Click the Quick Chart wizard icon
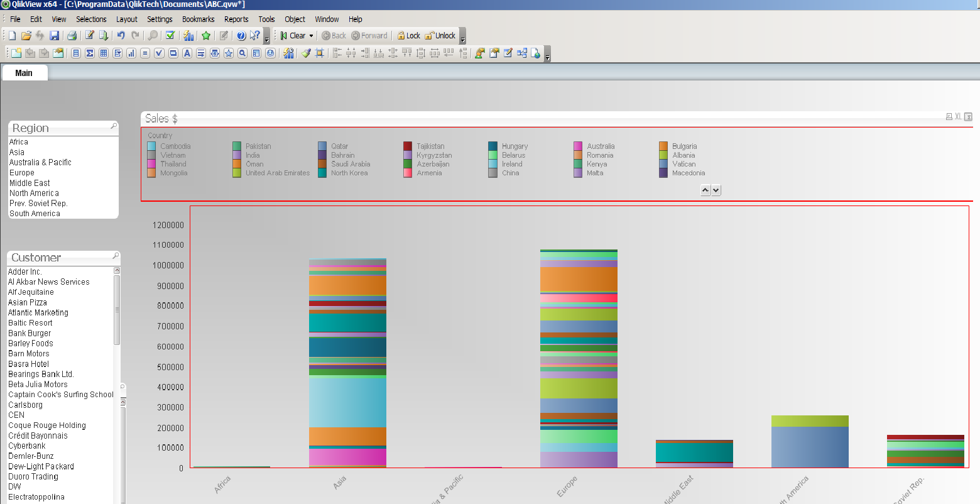This screenshot has height=504, width=980. (x=188, y=36)
